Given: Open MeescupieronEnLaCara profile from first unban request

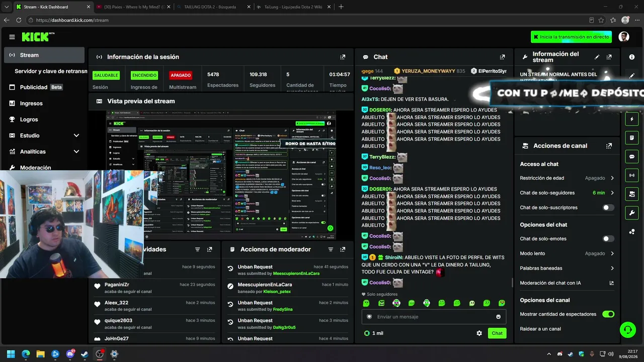Looking at the screenshot, I should (296, 274).
